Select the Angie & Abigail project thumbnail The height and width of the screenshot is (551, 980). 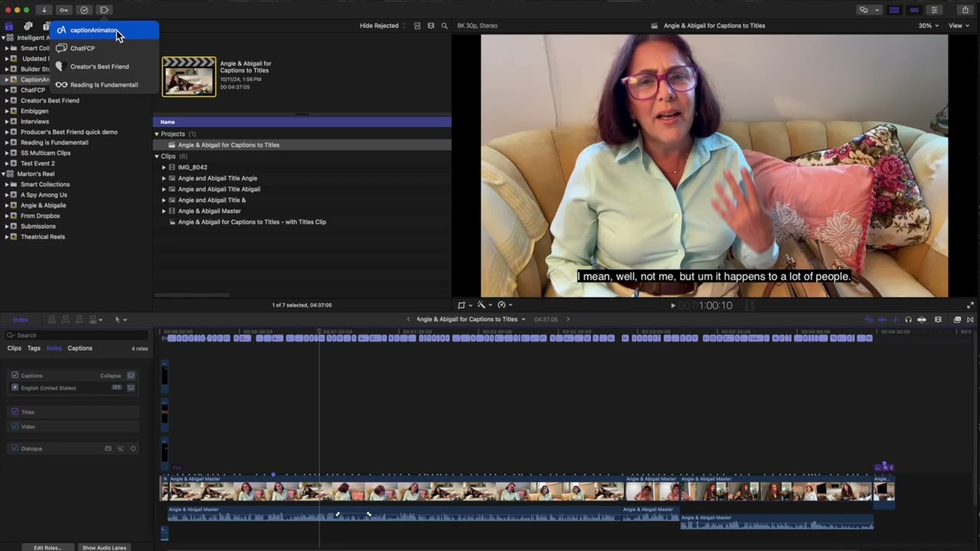pos(188,77)
